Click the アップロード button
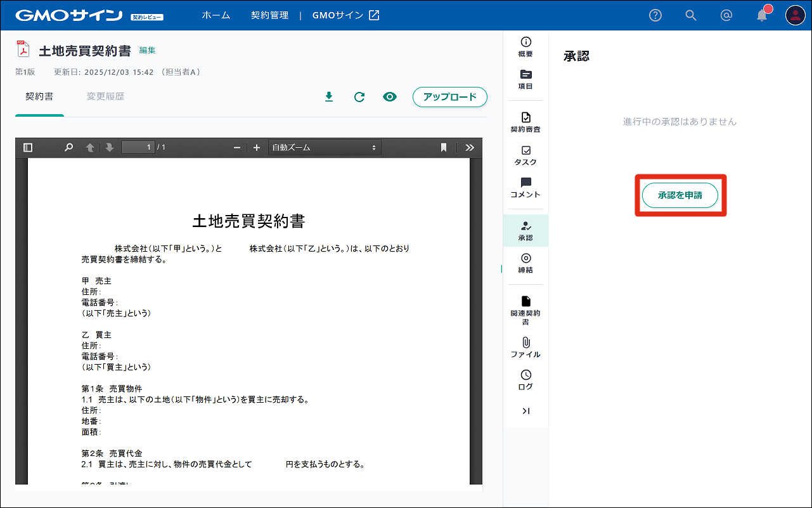Viewport: 812px width, 508px height. tap(449, 97)
